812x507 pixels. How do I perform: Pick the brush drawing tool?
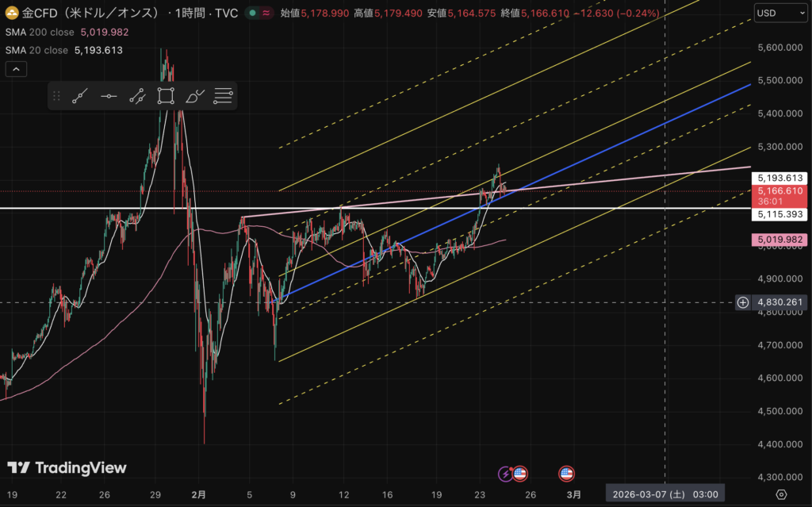pyautogui.click(x=194, y=97)
